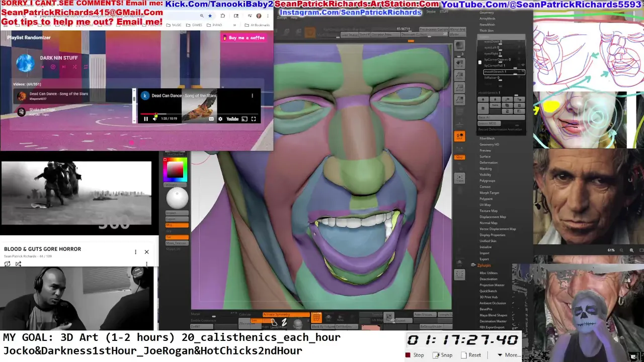Go to previous track in Playlist Randomizer
The height and width of the screenshot is (362, 644).
[42, 67]
